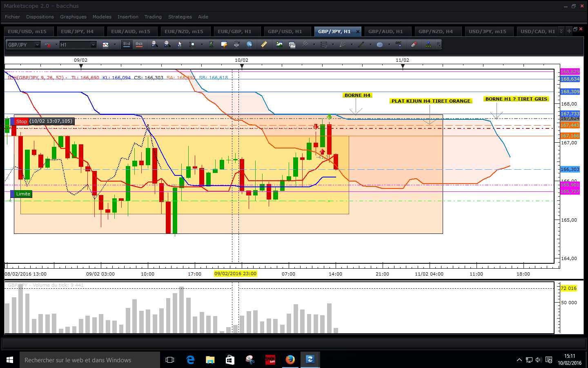Viewport: 588px width, 368px height.
Task: Open the Graphiques menu
Action: tap(73, 17)
